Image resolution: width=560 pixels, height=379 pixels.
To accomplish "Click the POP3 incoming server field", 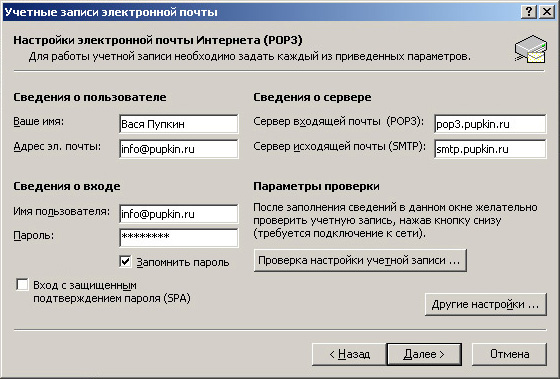I will click(490, 124).
